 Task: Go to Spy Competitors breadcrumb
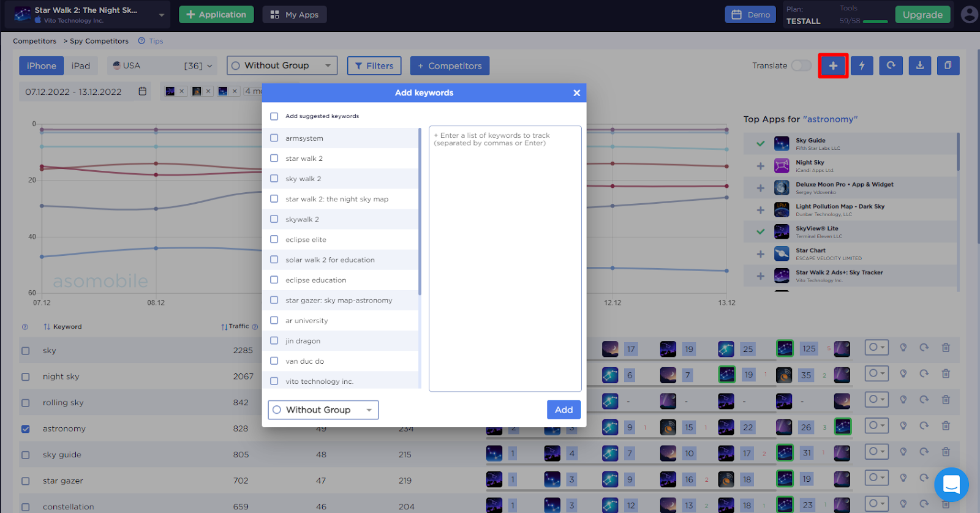coord(99,41)
